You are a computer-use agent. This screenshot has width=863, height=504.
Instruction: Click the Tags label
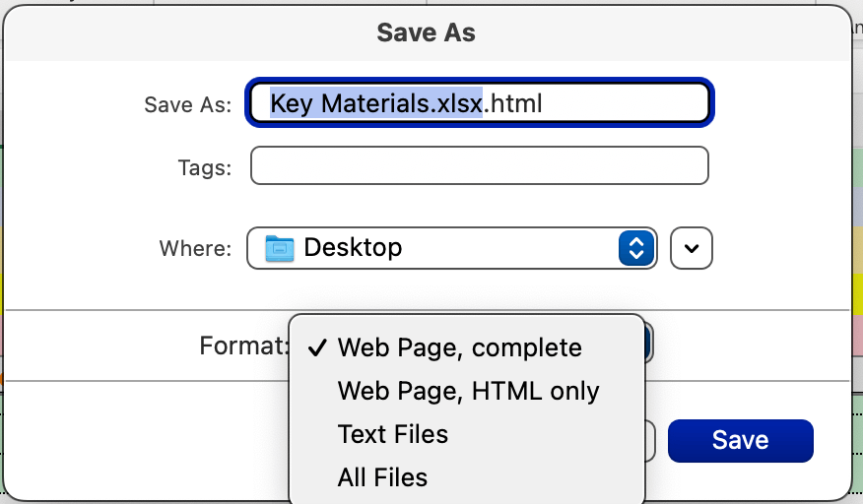(204, 167)
